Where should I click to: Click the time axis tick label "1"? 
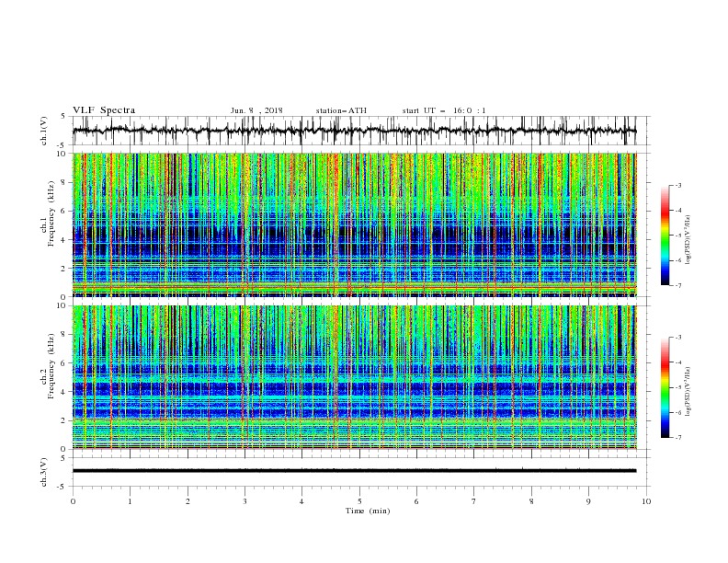(130, 501)
